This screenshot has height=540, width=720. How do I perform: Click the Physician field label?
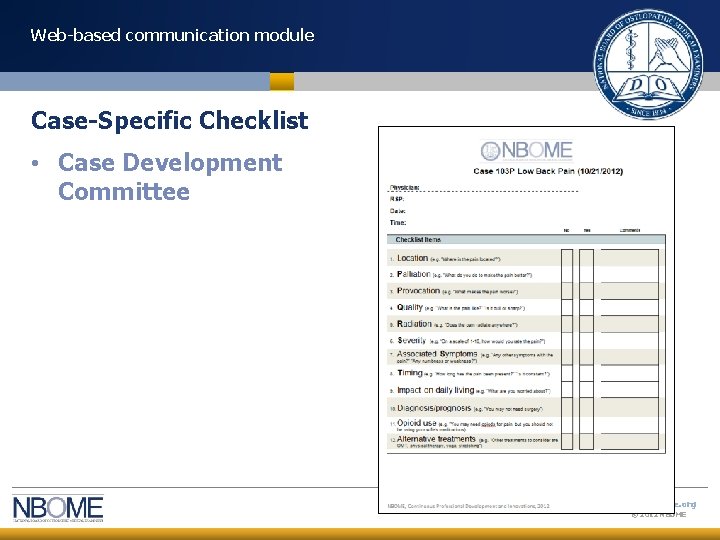coord(405,187)
